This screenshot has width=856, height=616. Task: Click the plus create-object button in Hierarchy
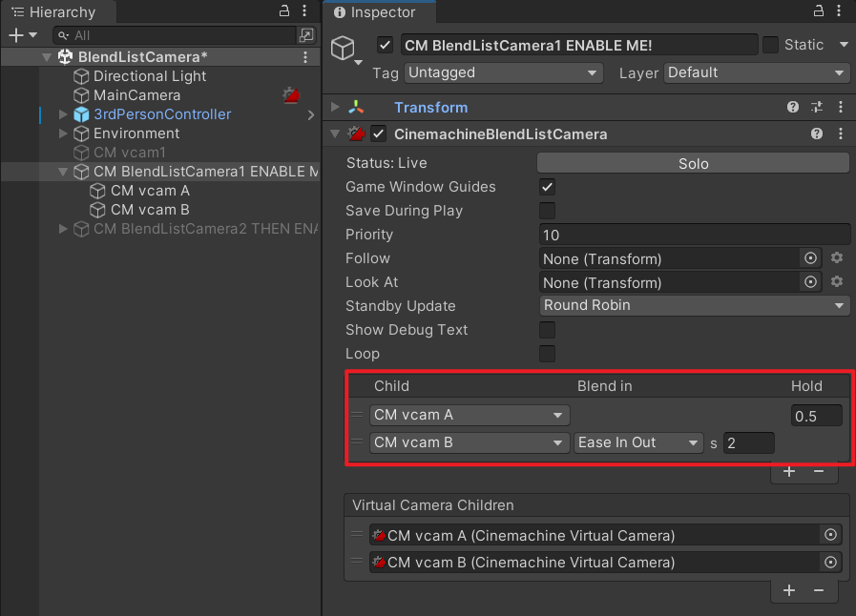point(16,35)
